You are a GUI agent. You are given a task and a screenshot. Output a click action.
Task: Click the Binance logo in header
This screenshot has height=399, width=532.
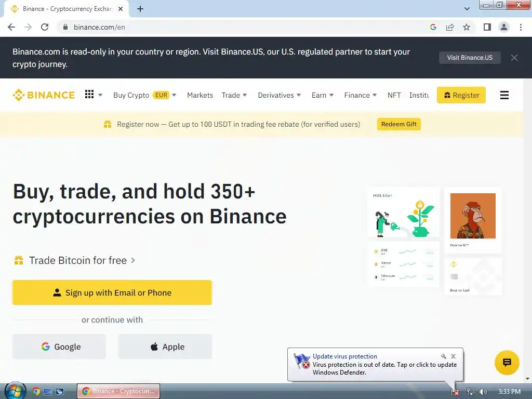pyautogui.click(x=44, y=95)
